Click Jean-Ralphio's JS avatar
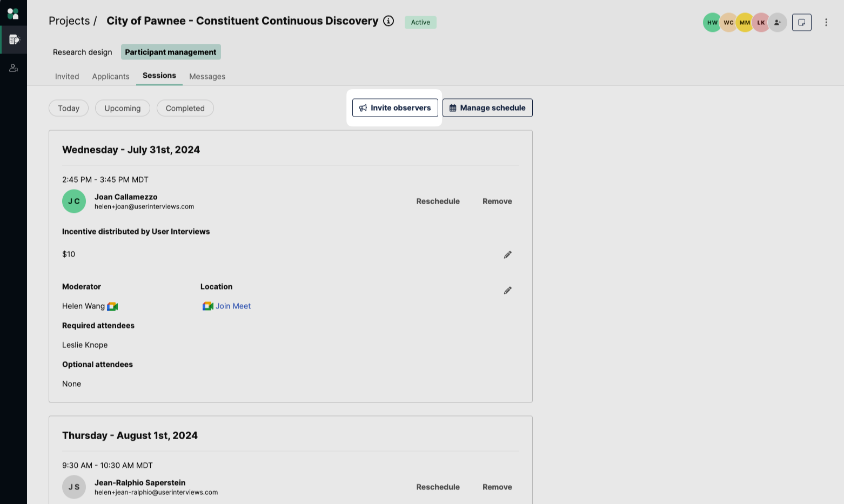This screenshot has height=504, width=844. [x=74, y=487]
